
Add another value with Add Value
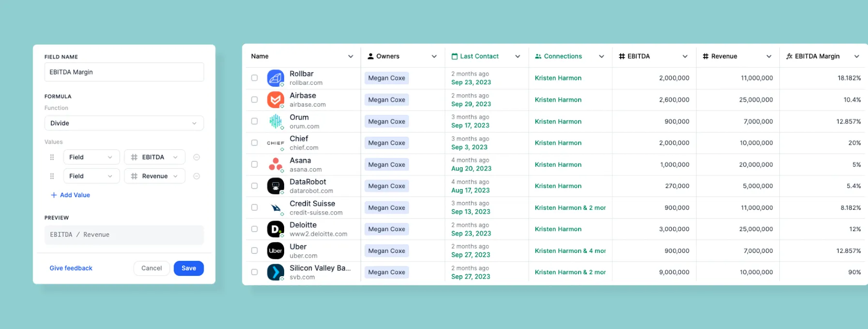[x=70, y=195]
